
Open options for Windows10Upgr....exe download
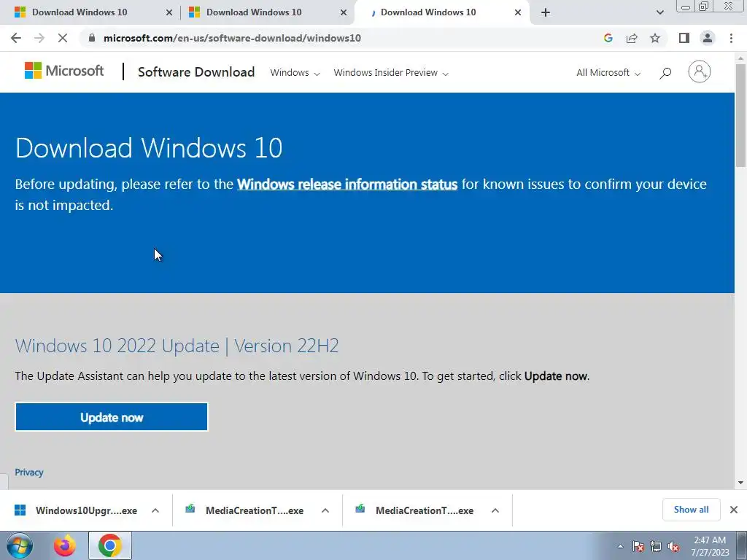tap(155, 510)
